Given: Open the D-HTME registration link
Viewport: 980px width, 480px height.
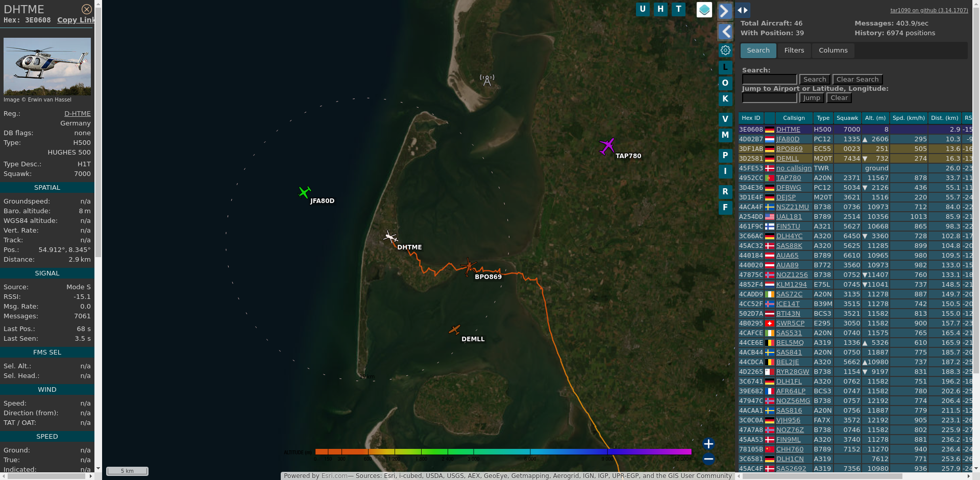Looking at the screenshot, I should coord(78,114).
